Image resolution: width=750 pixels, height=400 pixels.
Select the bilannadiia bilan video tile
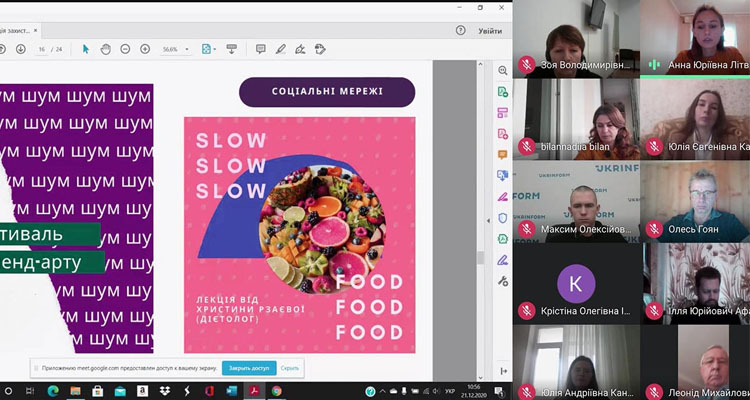[576, 119]
